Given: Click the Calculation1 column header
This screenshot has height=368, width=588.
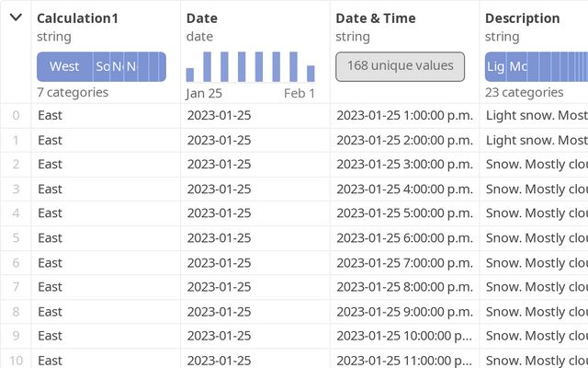Looking at the screenshot, I should [x=77, y=18].
